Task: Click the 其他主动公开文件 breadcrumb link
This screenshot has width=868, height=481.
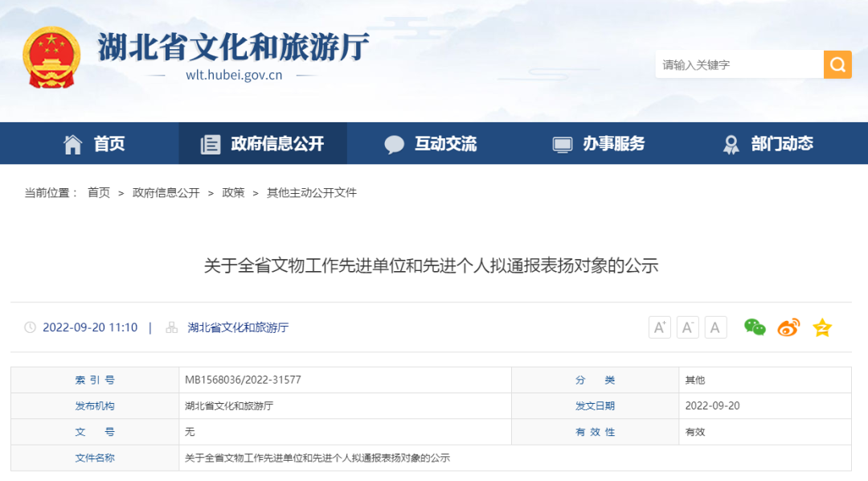Action: pyautogui.click(x=312, y=193)
